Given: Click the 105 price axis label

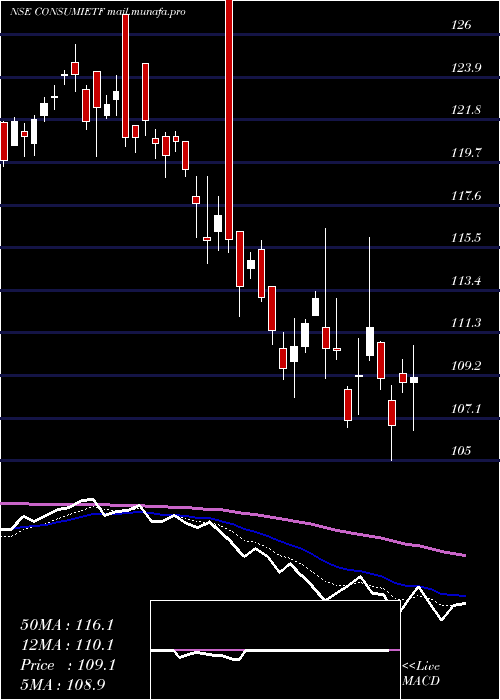Looking at the screenshot, I should [x=461, y=450].
